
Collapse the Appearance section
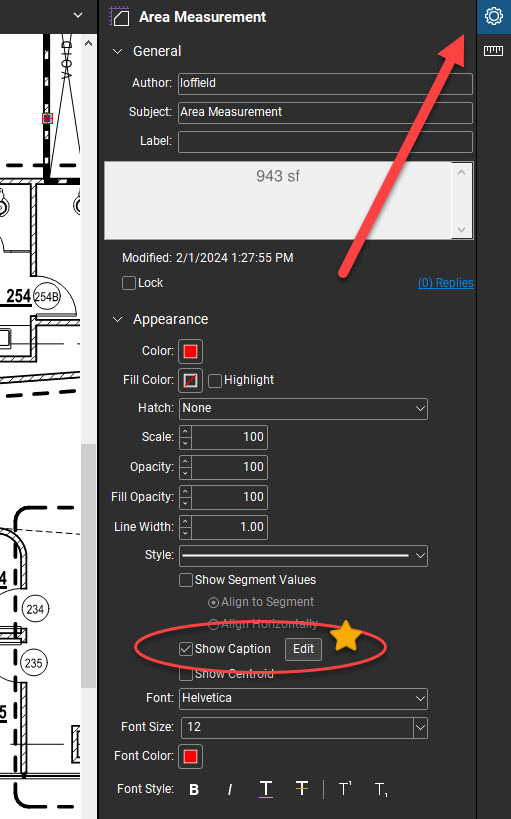click(x=118, y=319)
